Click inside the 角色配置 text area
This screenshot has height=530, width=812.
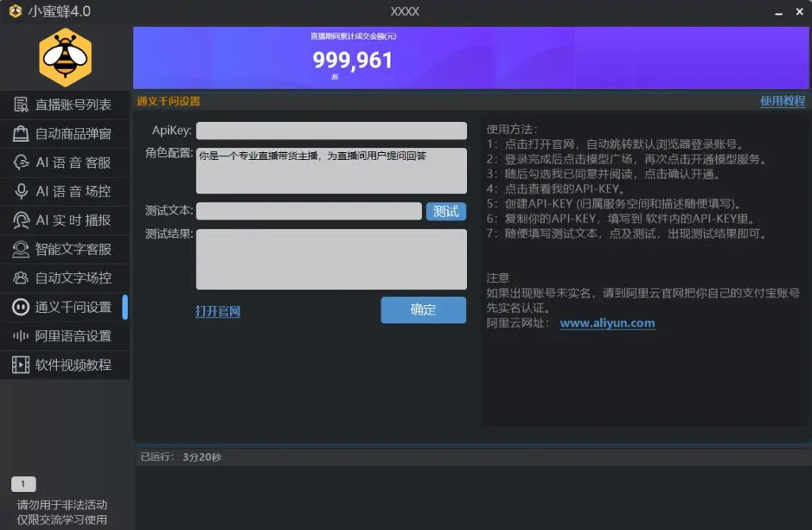pyautogui.click(x=331, y=171)
